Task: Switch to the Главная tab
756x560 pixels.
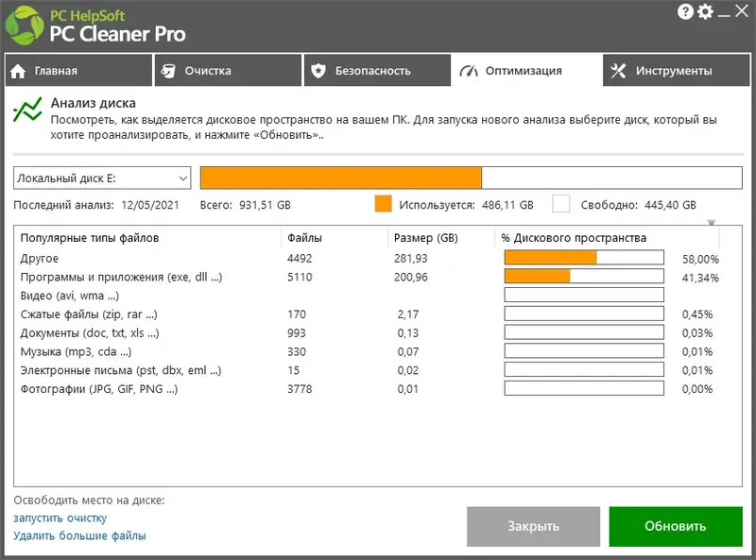Action: [x=78, y=71]
